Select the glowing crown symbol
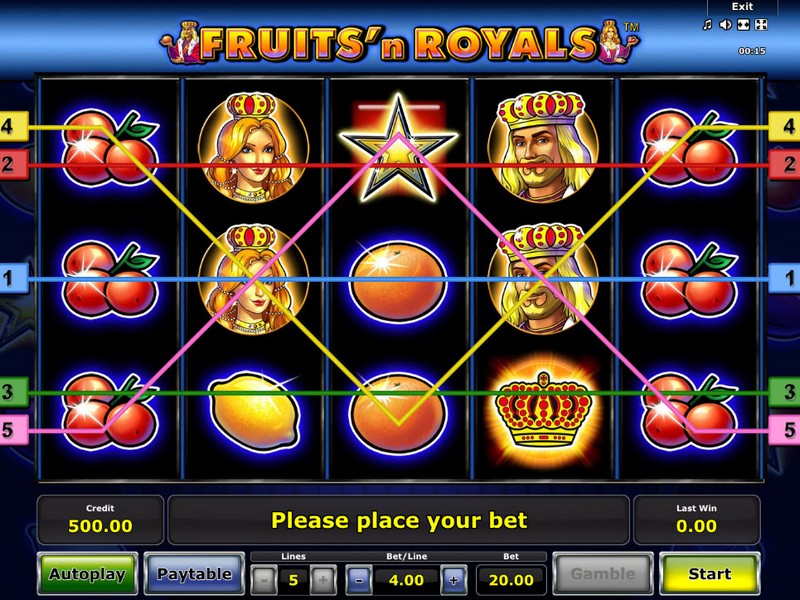 [x=543, y=410]
